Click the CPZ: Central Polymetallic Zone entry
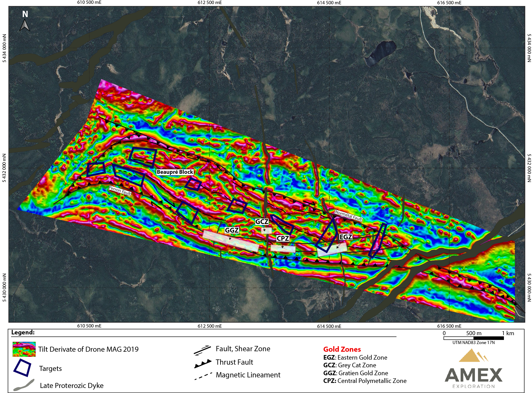532x393 pixels. [365, 381]
